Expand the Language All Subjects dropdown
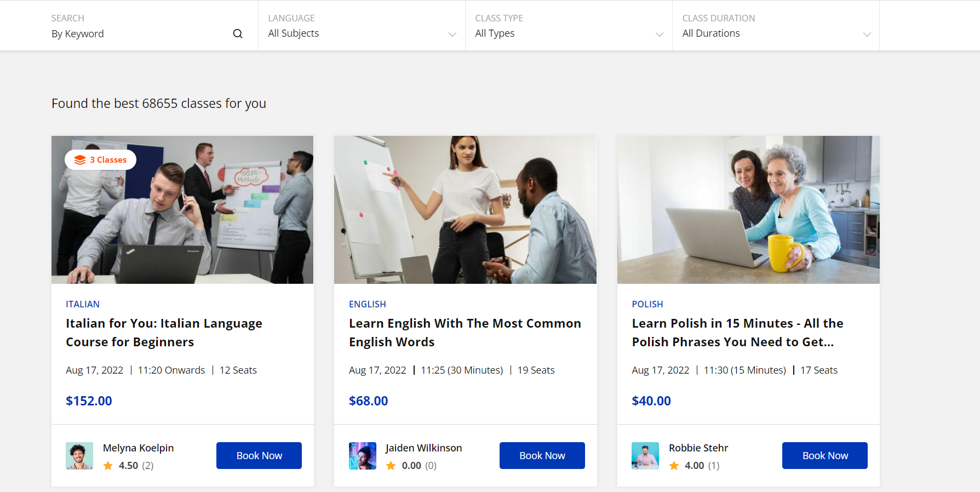 (x=362, y=33)
